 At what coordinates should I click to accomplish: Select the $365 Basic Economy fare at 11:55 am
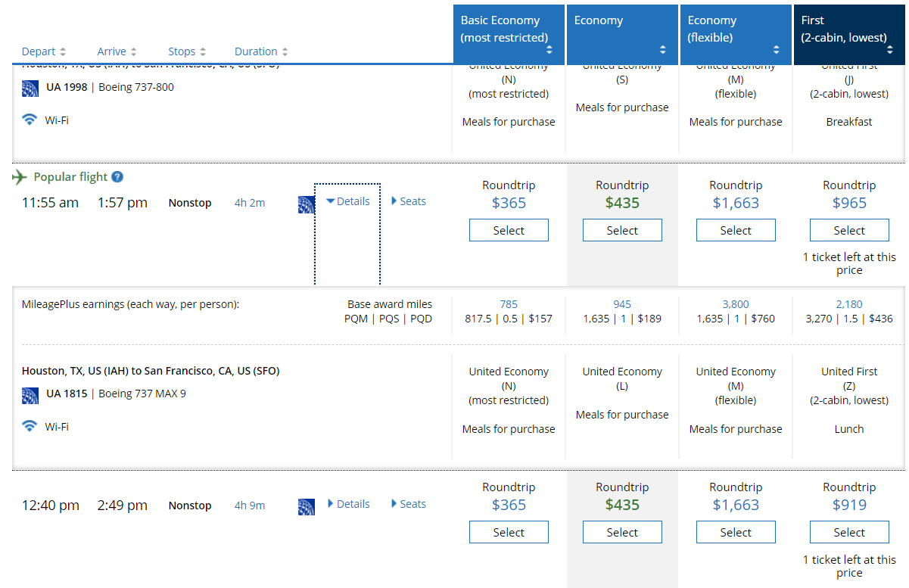pos(509,230)
